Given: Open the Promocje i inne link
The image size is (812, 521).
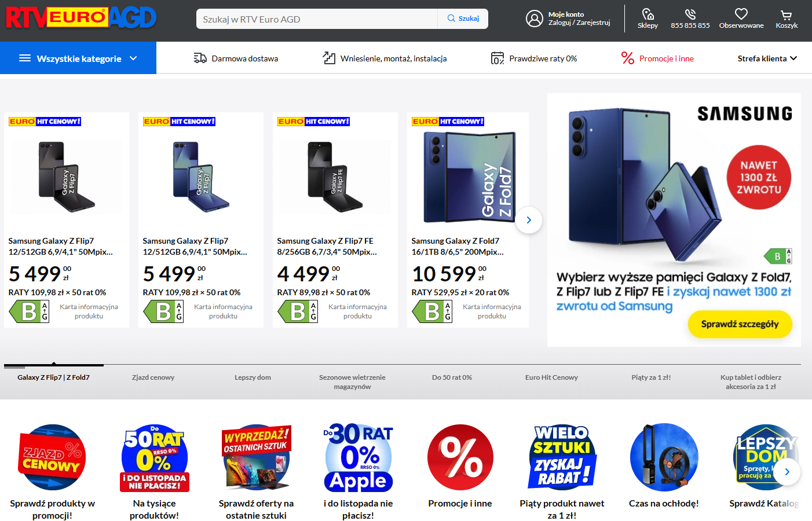Looking at the screenshot, I should [657, 58].
